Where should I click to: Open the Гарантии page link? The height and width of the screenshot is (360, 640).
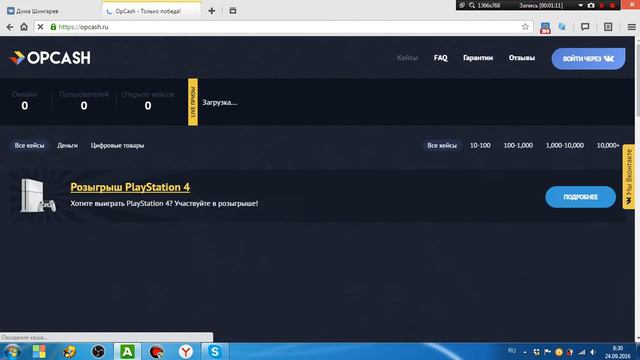(478, 58)
